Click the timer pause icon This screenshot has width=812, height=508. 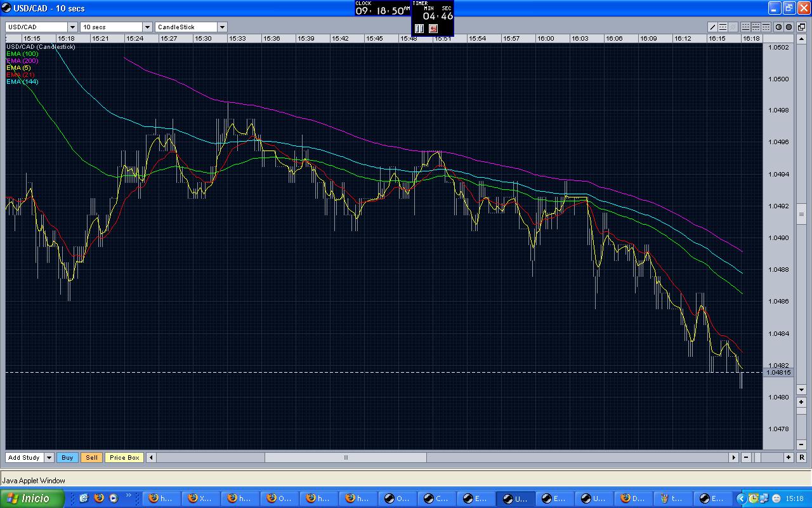click(x=419, y=29)
